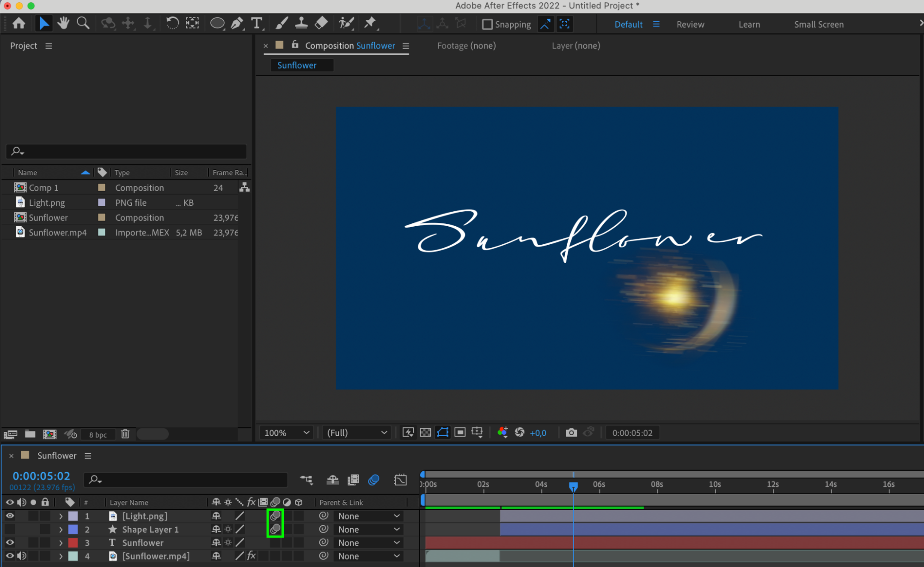Click the Take Snapshot camera icon

(x=571, y=432)
